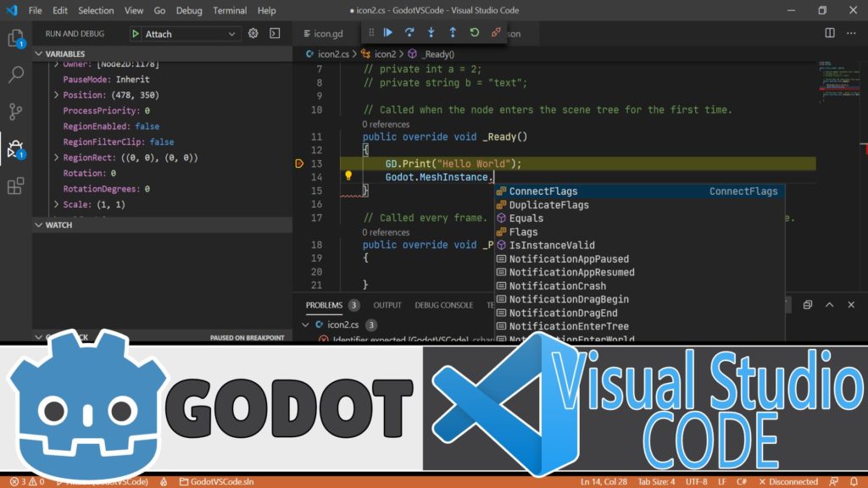Toggle panel layout icon beside chevron

[808, 305]
